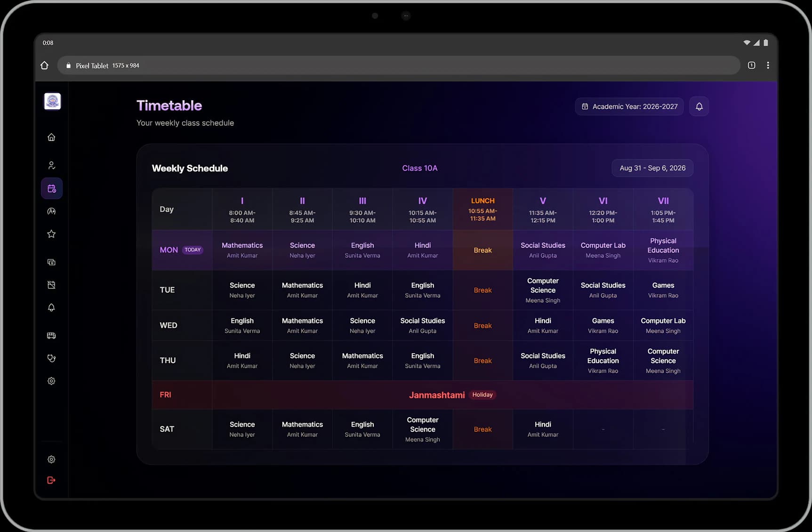Open the stethoscope health sidebar icon
Image resolution: width=812 pixels, height=532 pixels.
point(51,358)
